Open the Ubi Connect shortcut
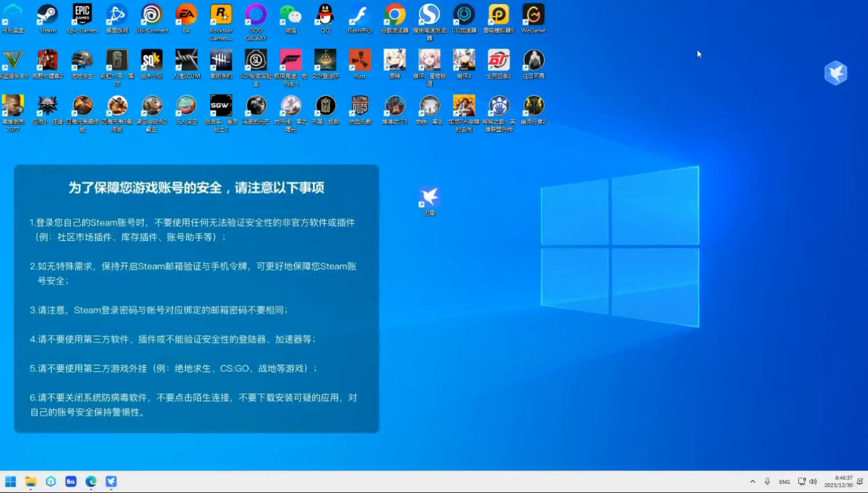Screen dimensions: 868x493 (152, 16)
